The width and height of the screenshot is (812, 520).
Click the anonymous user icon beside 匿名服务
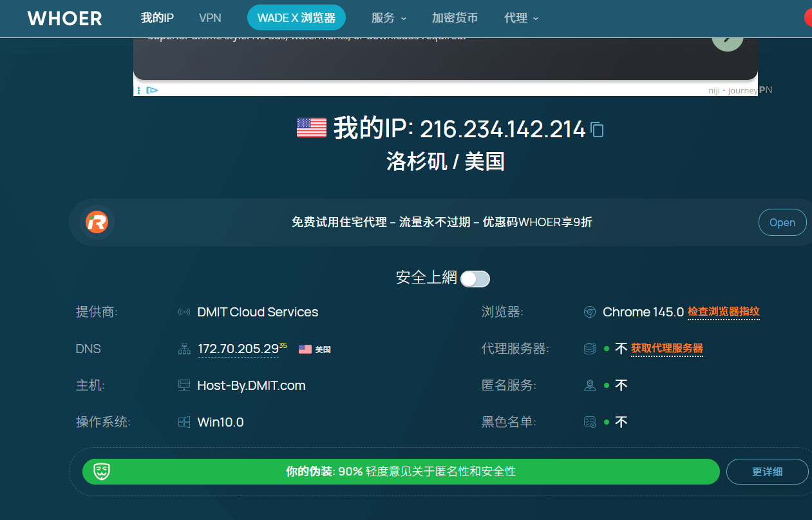pyautogui.click(x=589, y=385)
